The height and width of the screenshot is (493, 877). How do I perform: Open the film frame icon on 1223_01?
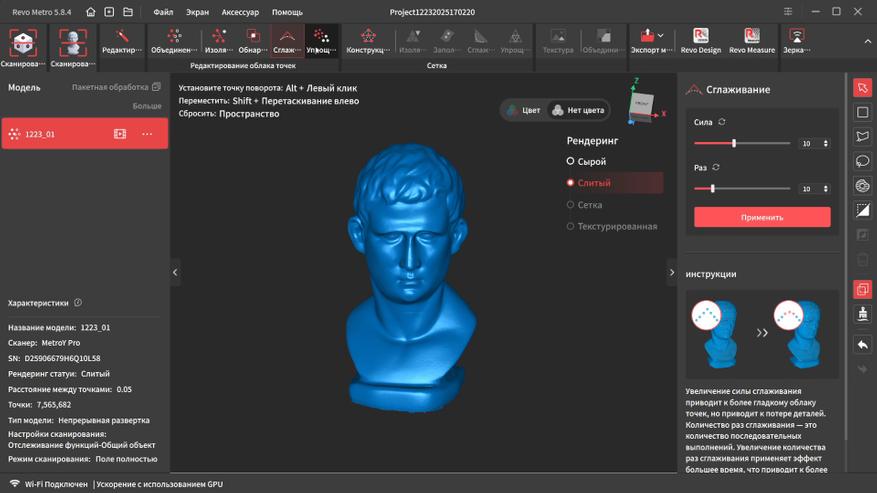120,134
